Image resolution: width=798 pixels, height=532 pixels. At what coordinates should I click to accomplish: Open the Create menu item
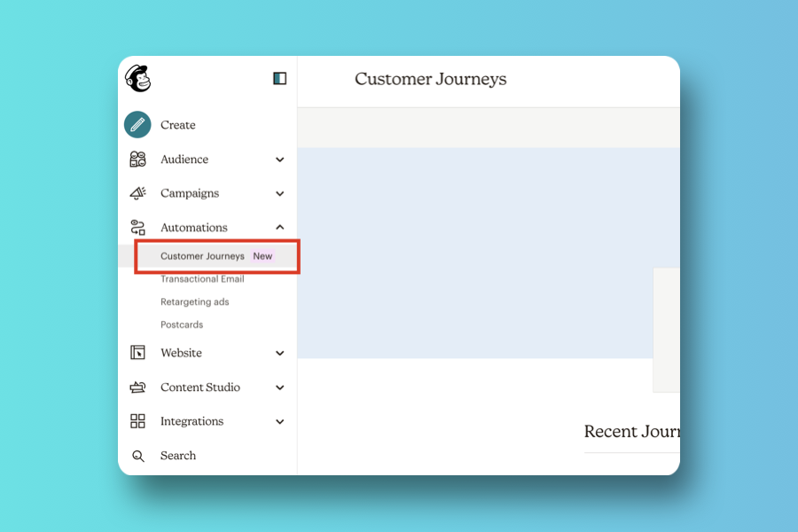(177, 125)
